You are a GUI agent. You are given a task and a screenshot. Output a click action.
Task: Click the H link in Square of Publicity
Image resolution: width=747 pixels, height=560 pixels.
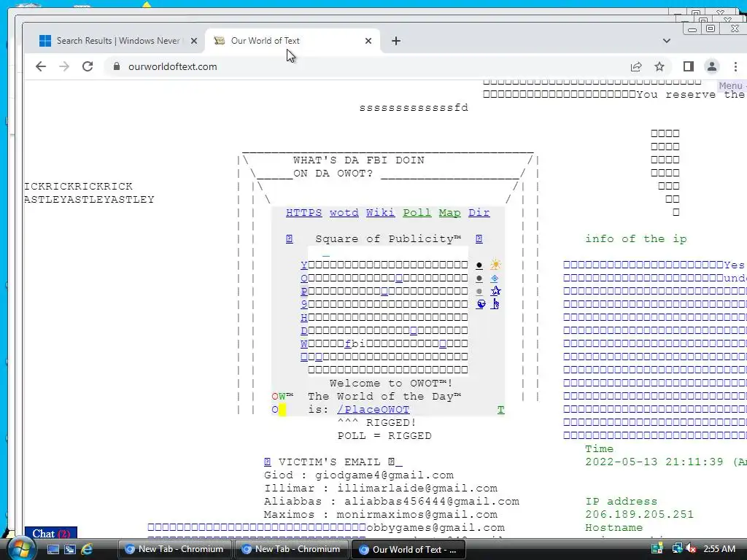[304, 318]
